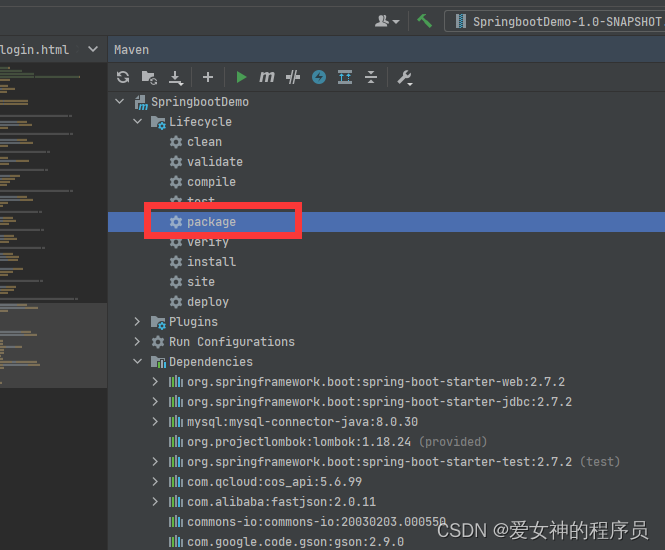Expand com.qcloud:cos_api dependency
Screen dimensions: 665x550
[x=155, y=481]
